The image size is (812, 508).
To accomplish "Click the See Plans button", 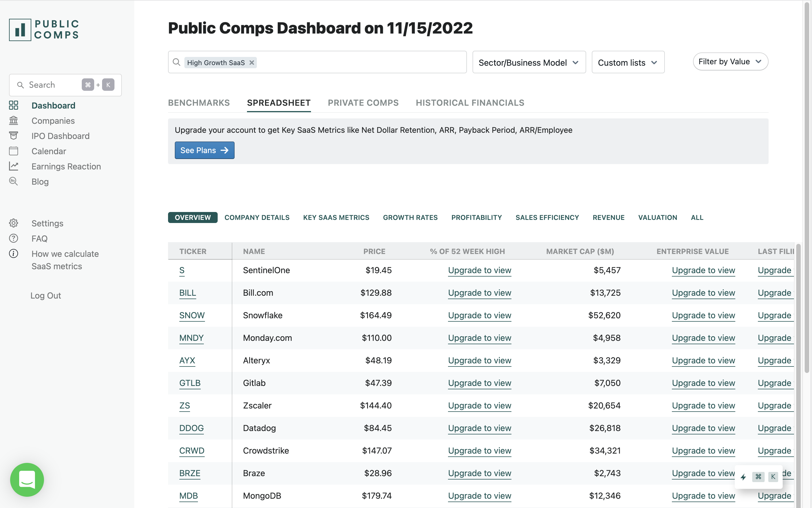I will tap(204, 150).
